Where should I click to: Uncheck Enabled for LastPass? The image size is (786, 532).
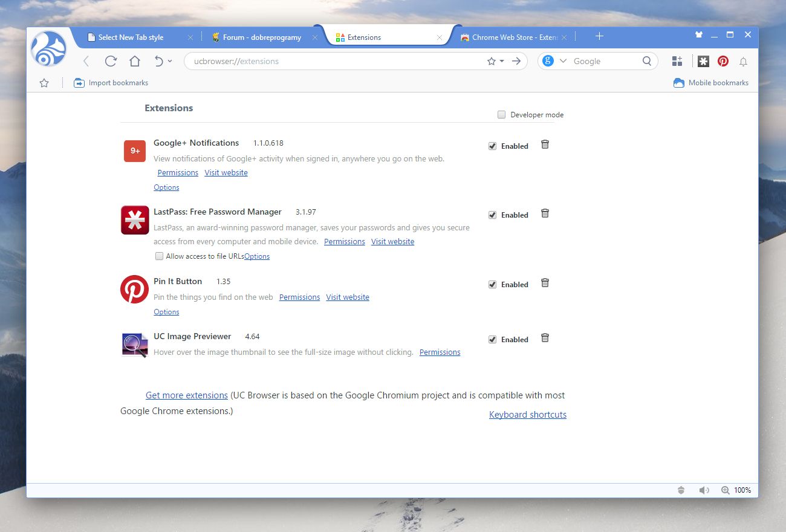pyautogui.click(x=492, y=215)
